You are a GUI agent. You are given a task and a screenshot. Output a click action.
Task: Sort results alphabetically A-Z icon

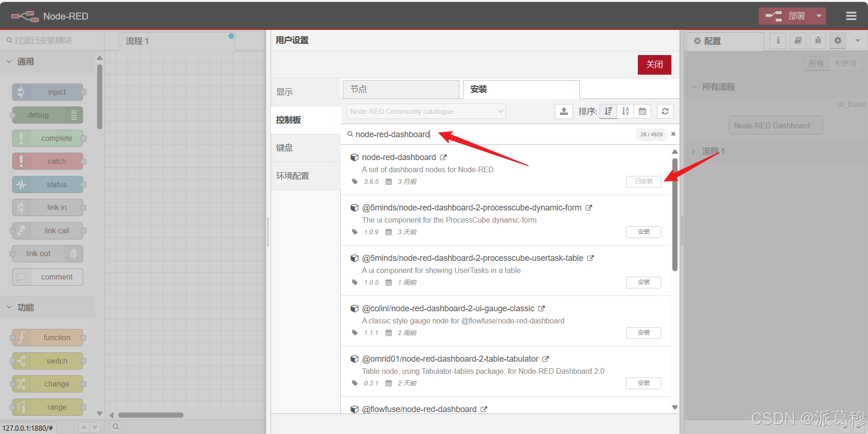(x=625, y=111)
